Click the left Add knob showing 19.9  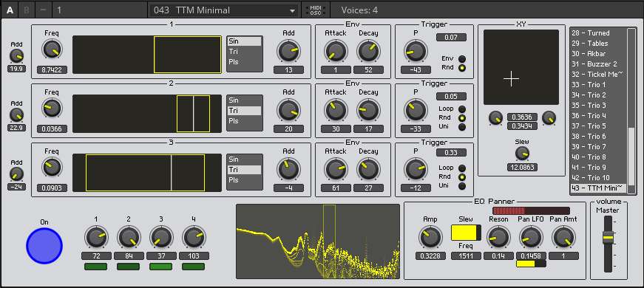[x=16, y=56]
